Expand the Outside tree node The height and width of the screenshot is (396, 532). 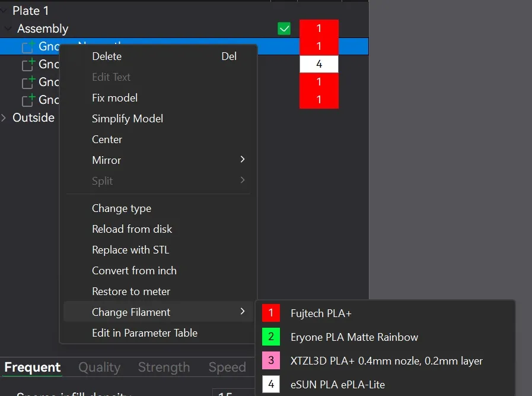(x=4, y=118)
